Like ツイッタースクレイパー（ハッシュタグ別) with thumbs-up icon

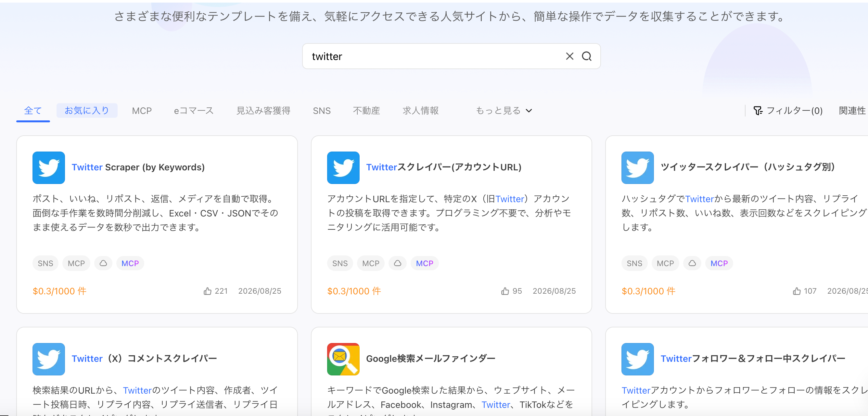797,291
